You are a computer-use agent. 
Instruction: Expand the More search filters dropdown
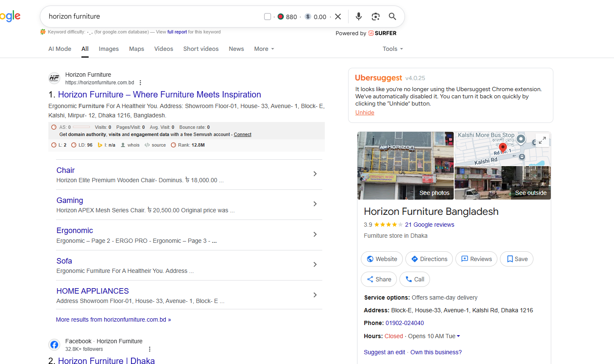coord(264,49)
